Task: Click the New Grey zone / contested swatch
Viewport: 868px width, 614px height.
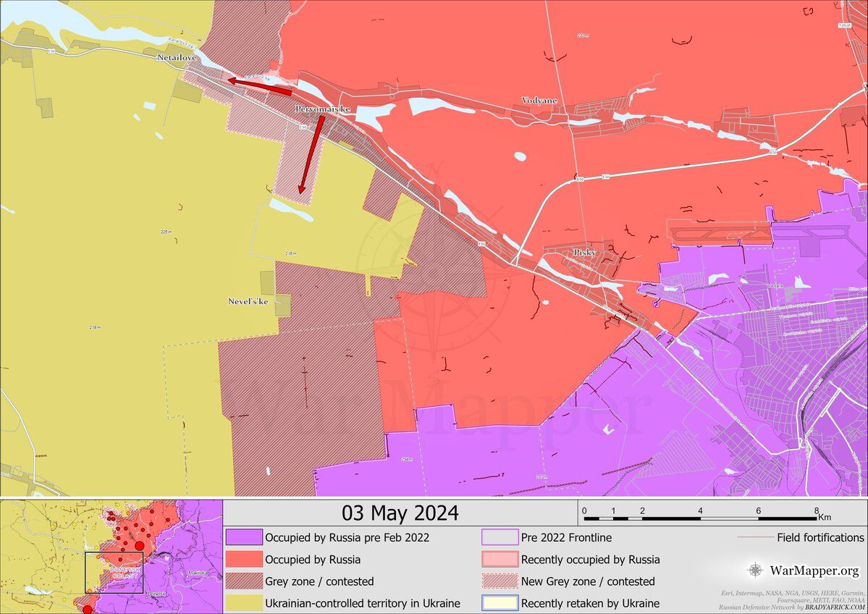Action: [500, 581]
